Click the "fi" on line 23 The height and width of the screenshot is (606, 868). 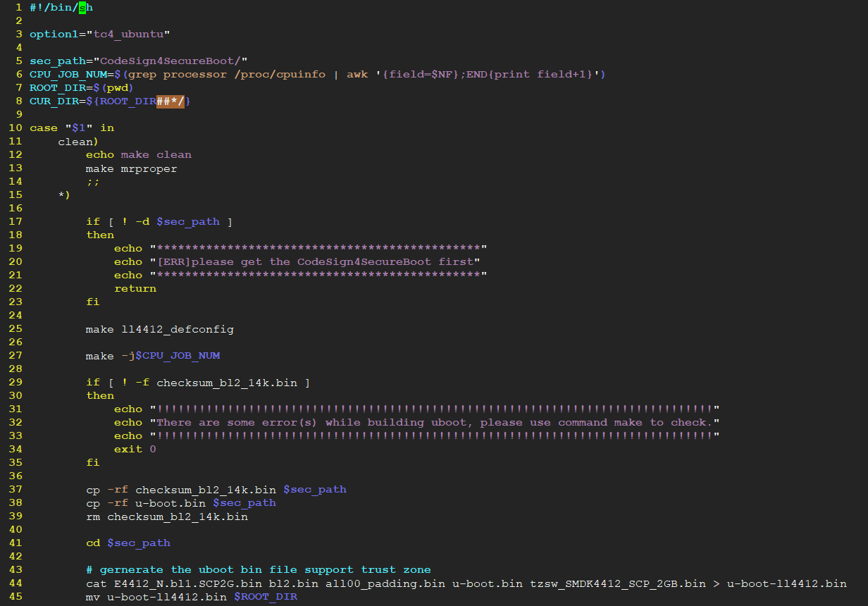pos(93,302)
